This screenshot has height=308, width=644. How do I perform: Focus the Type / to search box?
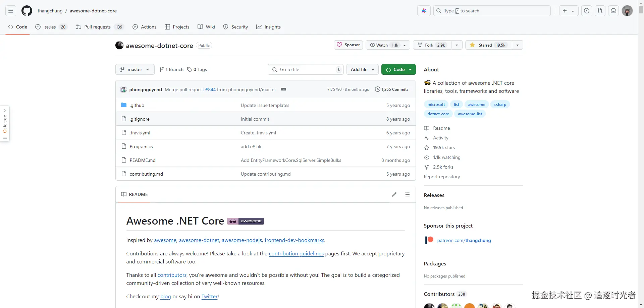492,11
